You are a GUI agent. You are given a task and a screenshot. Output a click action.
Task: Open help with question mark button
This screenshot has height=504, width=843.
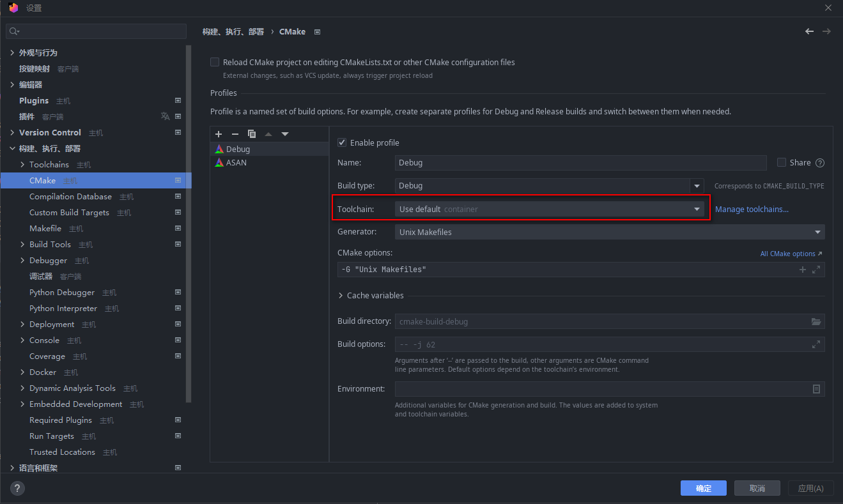pos(17,488)
